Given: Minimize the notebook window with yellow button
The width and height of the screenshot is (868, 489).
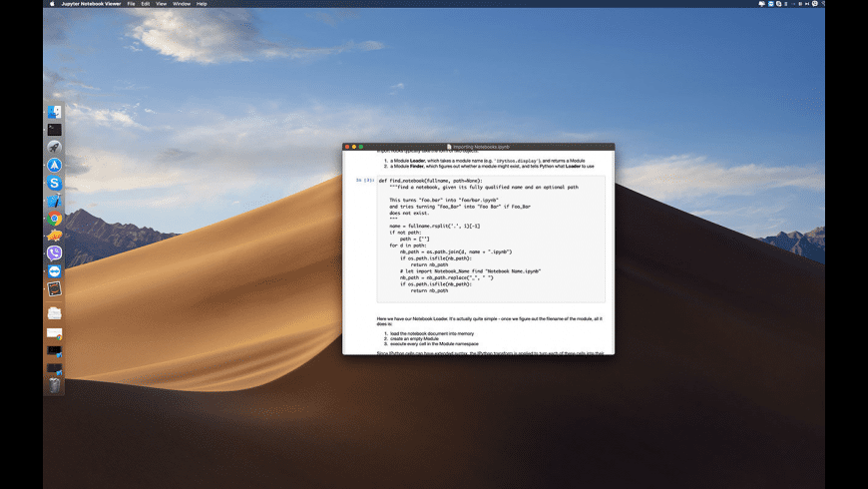Looking at the screenshot, I should [x=354, y=147].
